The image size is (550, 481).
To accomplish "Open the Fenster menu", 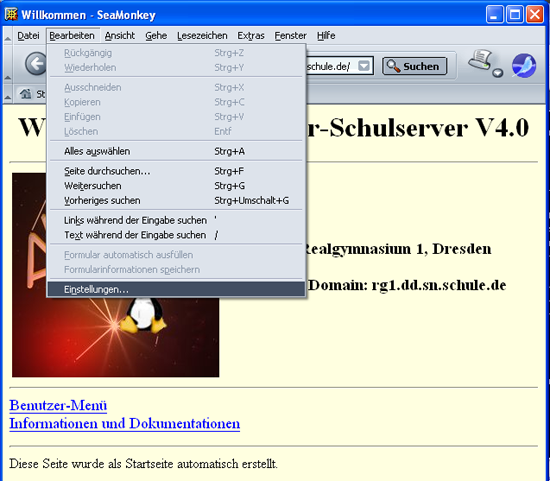I will click(x=290, y=36).
